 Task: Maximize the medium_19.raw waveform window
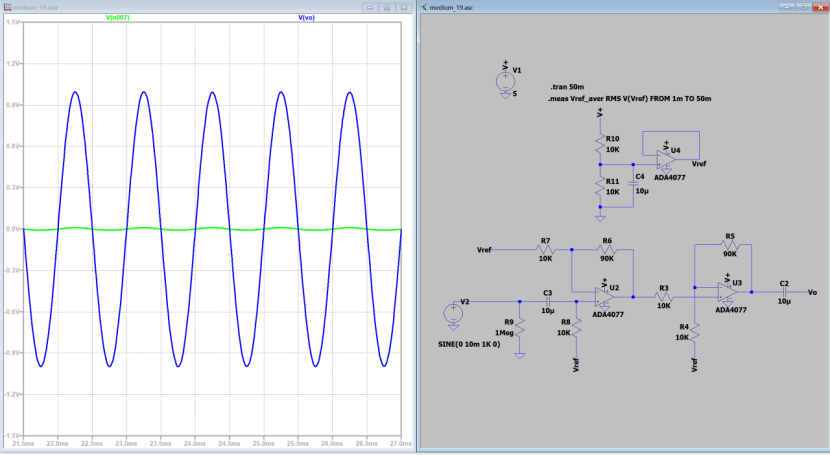tap(387, 6)
